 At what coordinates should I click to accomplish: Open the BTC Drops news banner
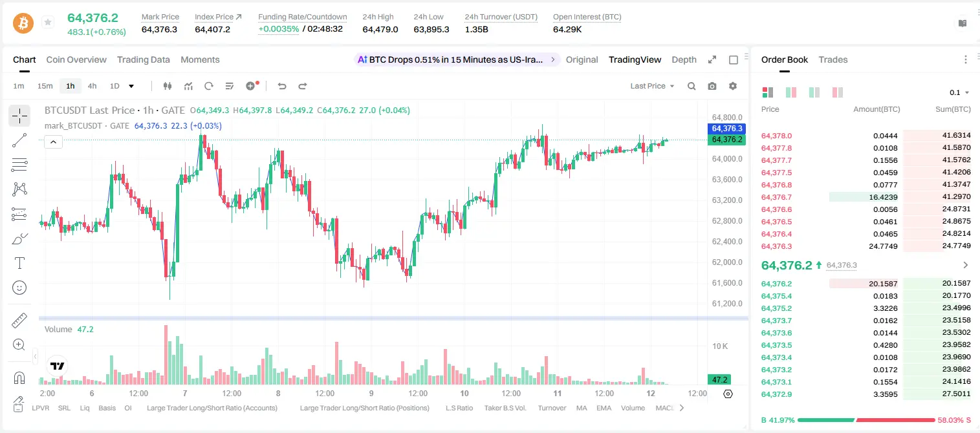(457, 59)
